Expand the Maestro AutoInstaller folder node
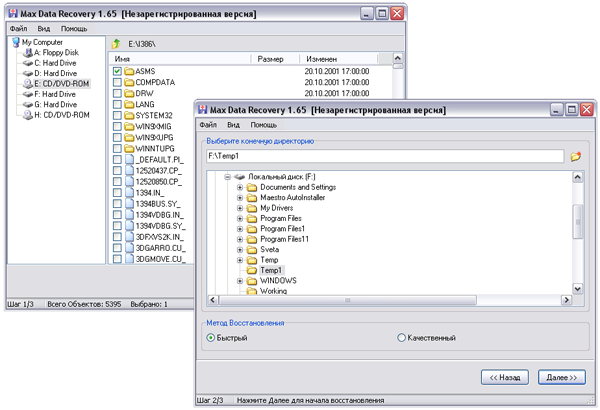 [240, 198]
